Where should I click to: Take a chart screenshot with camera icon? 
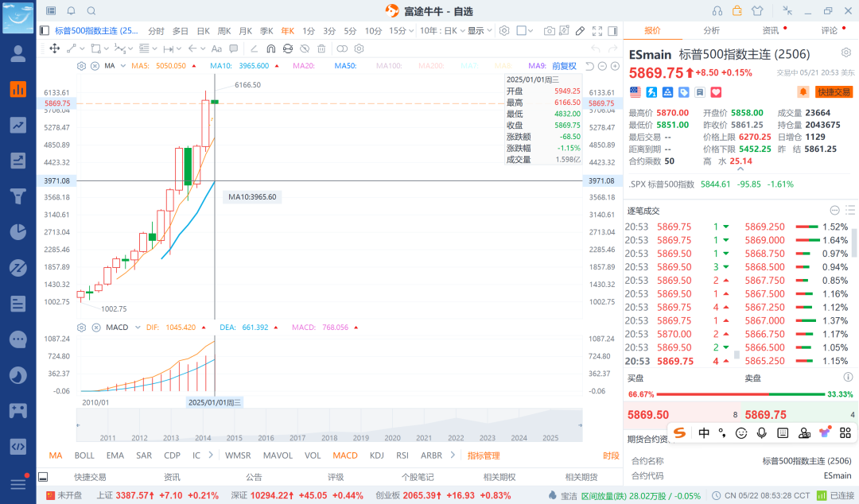549,31
